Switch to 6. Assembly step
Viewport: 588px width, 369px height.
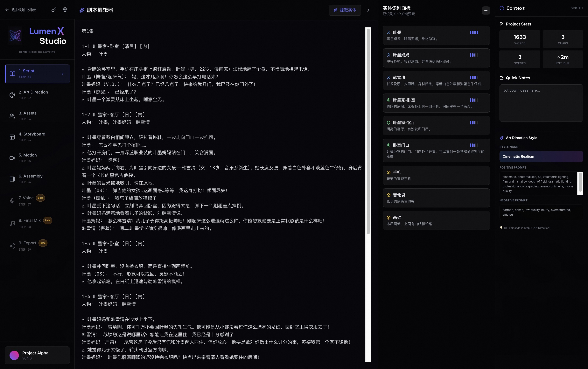point(37,179)
